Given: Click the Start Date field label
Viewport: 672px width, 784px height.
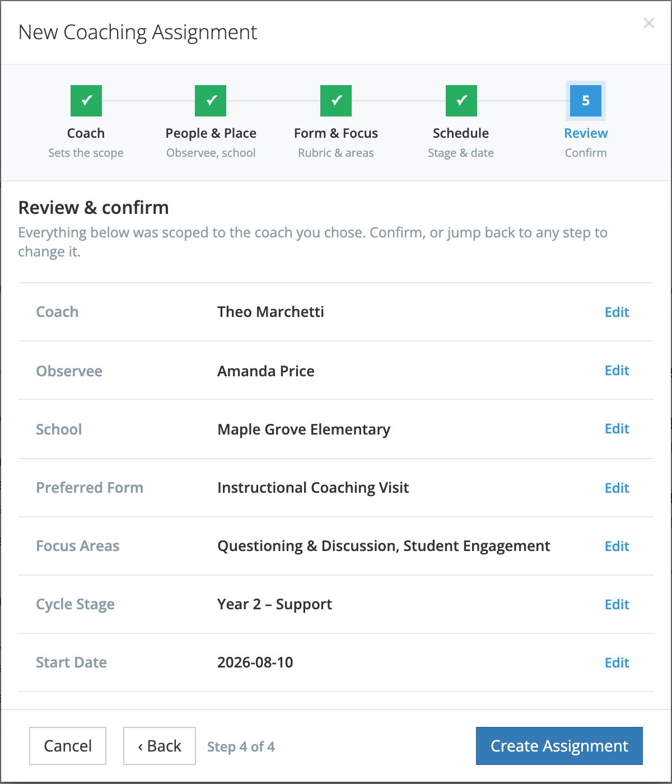Looking at the screenshot, I should (x=71, y=662).
